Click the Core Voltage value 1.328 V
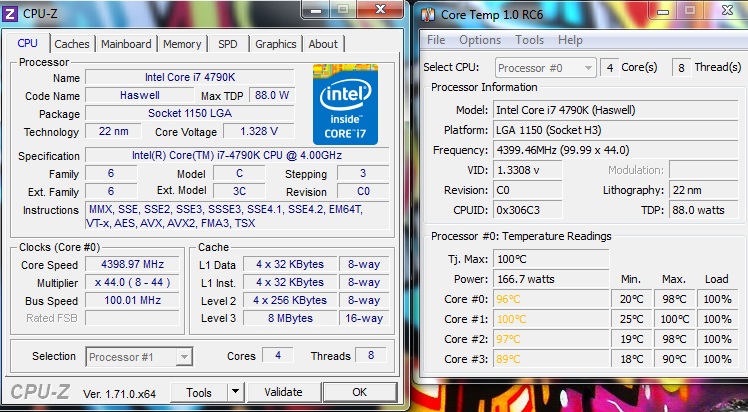The image size is (748, 412). pos(259,131)
